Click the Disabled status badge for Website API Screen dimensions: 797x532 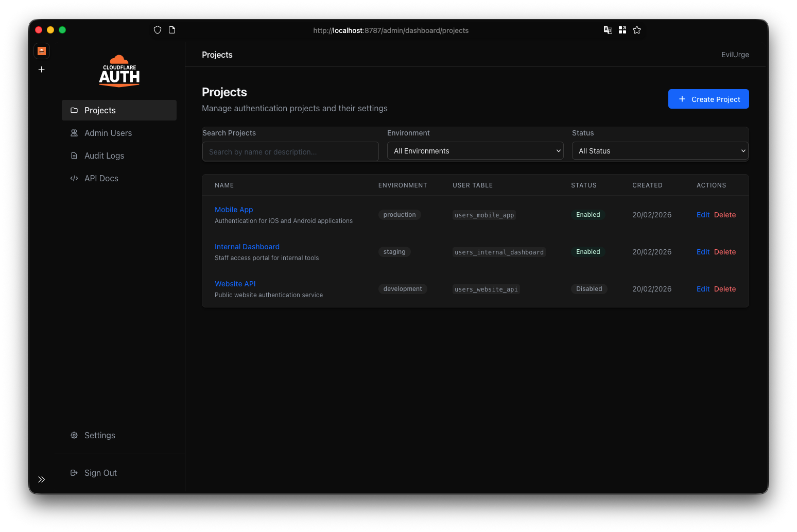tap(589, 289)
